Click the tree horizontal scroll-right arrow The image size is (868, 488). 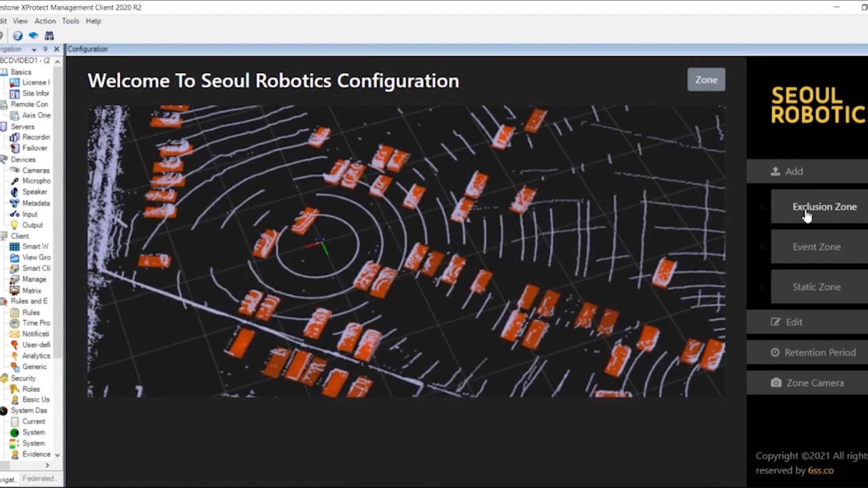(47, 465)
